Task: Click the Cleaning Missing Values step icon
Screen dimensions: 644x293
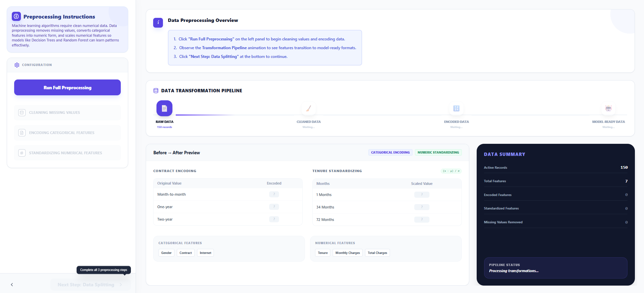Action: (22, 112)
